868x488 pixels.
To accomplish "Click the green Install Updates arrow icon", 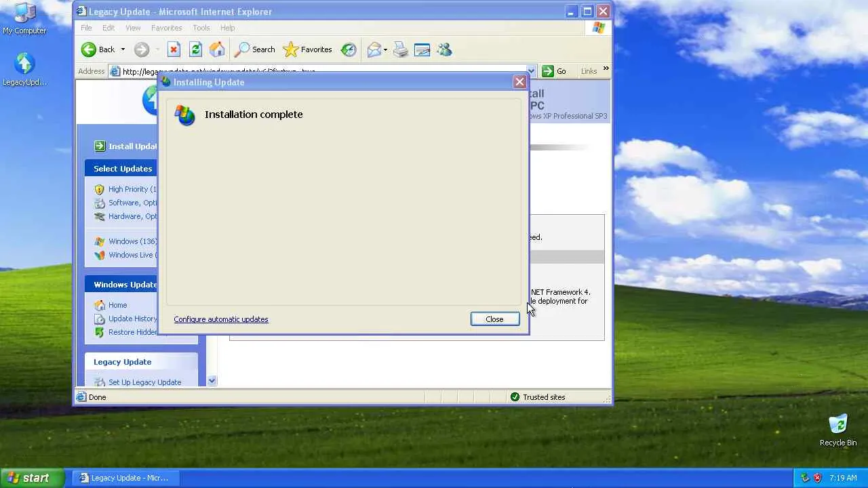I will pos(100,146).
